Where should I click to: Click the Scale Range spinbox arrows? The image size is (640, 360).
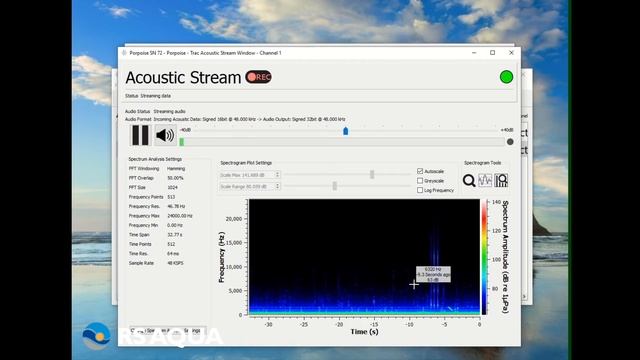pyautogui.click(x=278, y=186)
